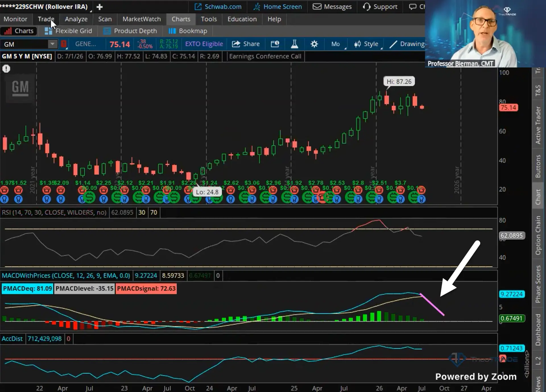Click the O: 76.99 open value

[x=100, y=56]
